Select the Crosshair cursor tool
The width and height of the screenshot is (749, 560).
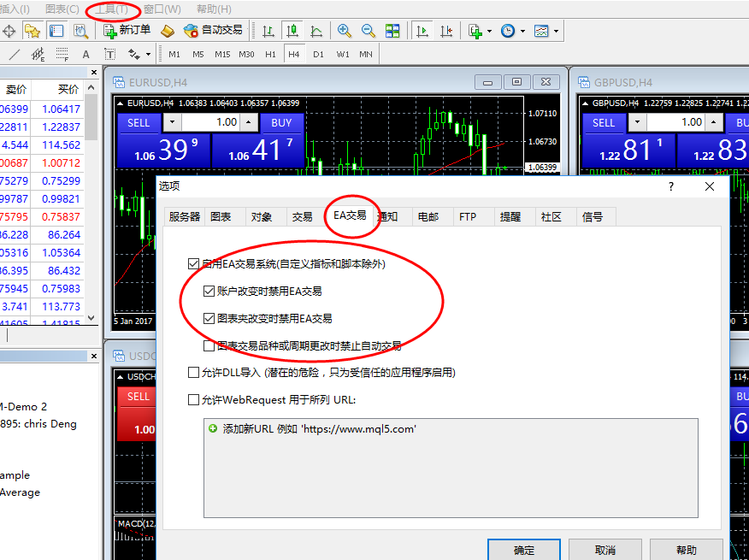[9, 31]
